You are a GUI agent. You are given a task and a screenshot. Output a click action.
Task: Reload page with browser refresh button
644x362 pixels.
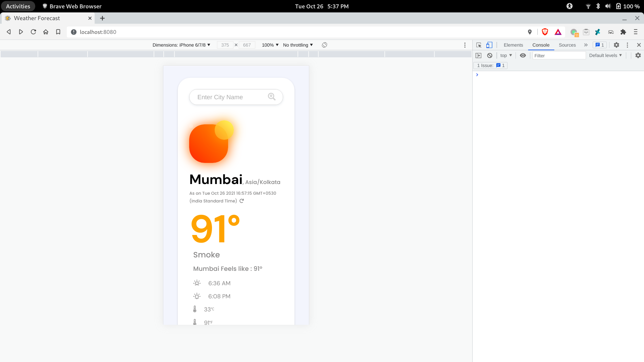click(33, 32)
